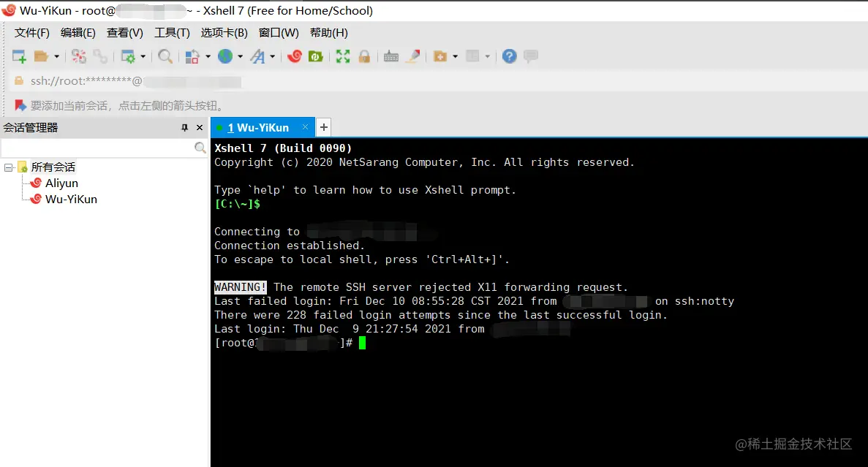Screen dimensions: 868x467
Task: Click the keyboard key-mapping icon
Action: pos(390,56)
